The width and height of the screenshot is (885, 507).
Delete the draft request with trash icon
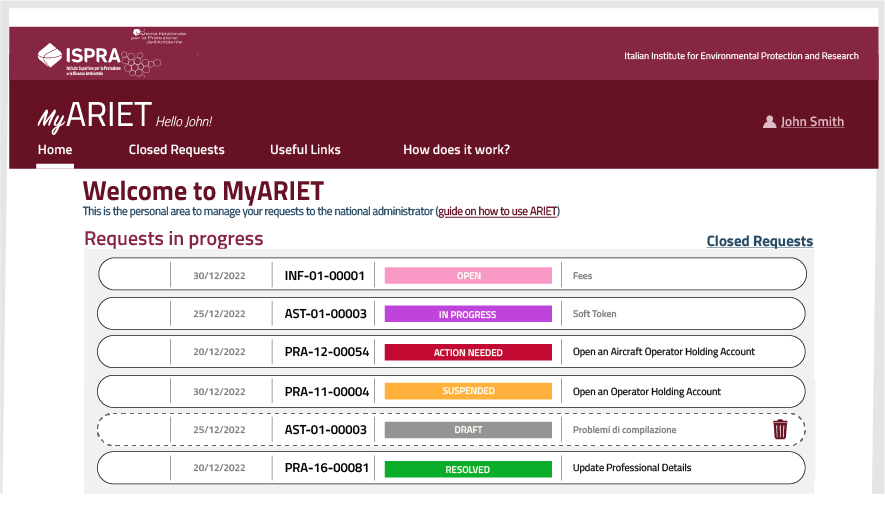(x=780, y=430)
